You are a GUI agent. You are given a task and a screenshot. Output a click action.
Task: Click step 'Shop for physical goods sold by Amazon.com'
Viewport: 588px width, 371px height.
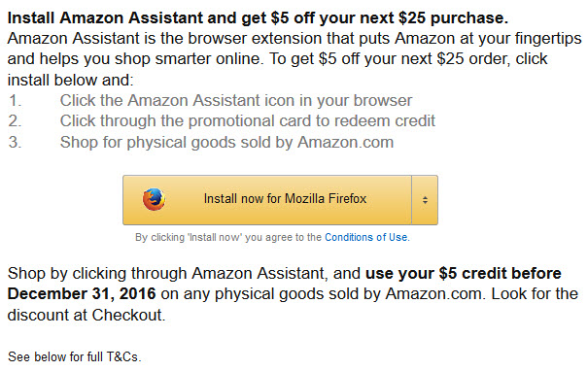coord(226,143)
